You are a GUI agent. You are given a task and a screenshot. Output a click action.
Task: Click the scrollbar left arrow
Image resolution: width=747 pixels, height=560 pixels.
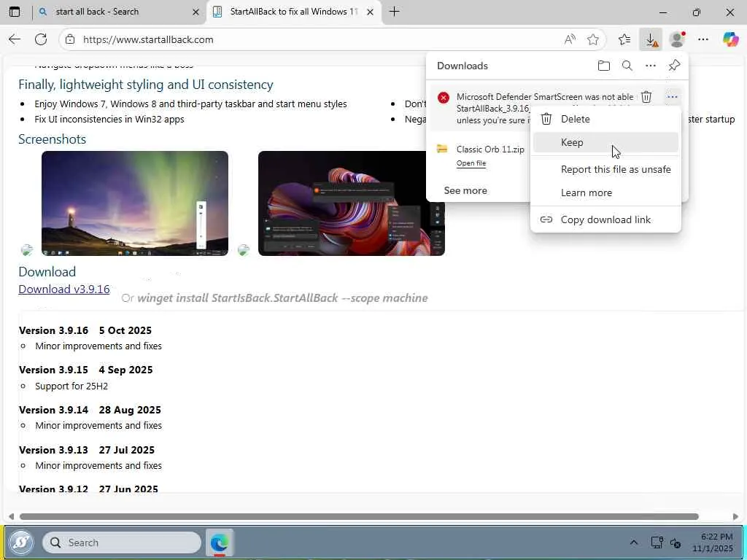12,517
